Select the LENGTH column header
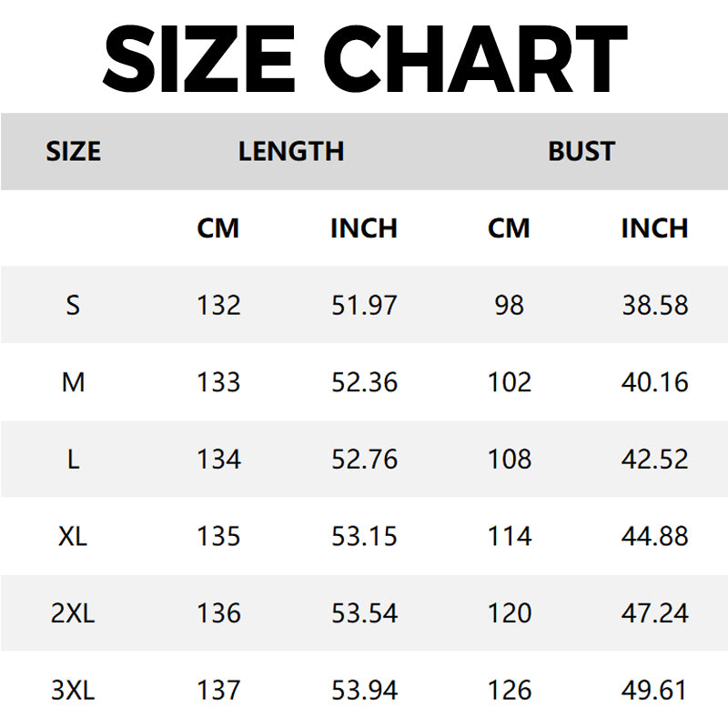The image size is (728, 728). (291, 151)
